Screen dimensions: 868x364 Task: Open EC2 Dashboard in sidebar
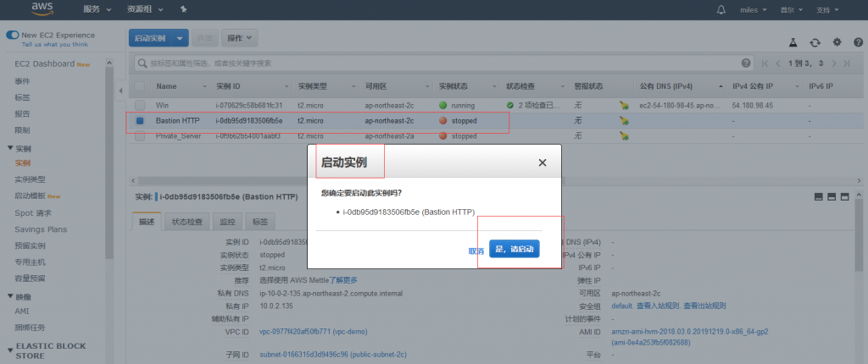point(44,64)
